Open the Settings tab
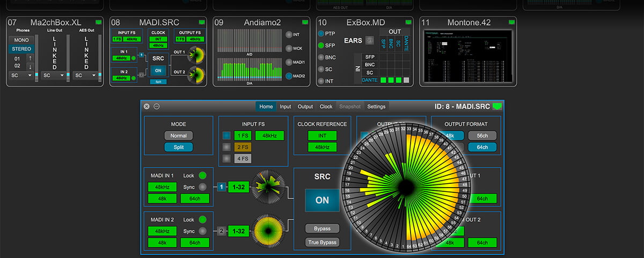644x258 pixels. [376, 106]
